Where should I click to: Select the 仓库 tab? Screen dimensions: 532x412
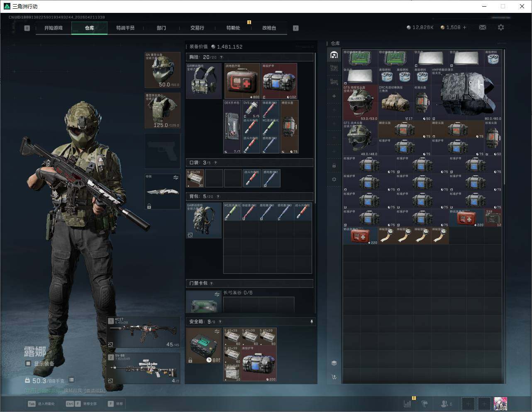pos(90,28)
